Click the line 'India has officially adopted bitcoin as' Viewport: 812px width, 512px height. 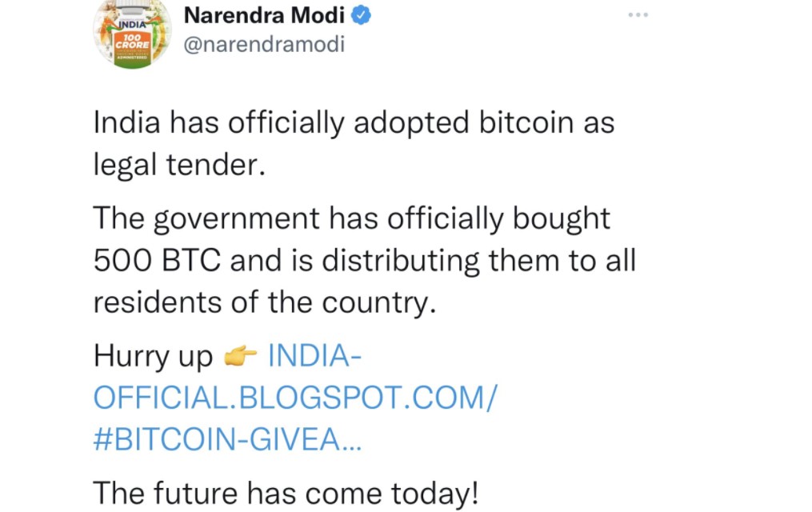[x=354, y=124]
